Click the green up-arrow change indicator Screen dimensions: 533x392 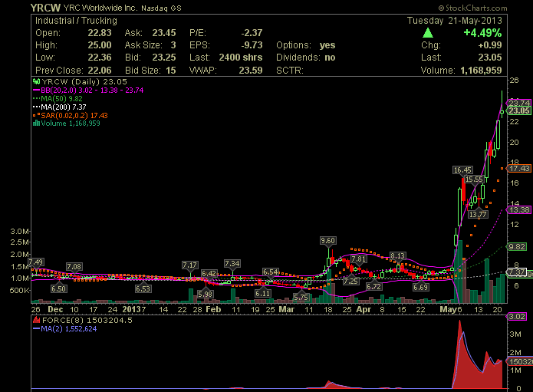(427, 33)
